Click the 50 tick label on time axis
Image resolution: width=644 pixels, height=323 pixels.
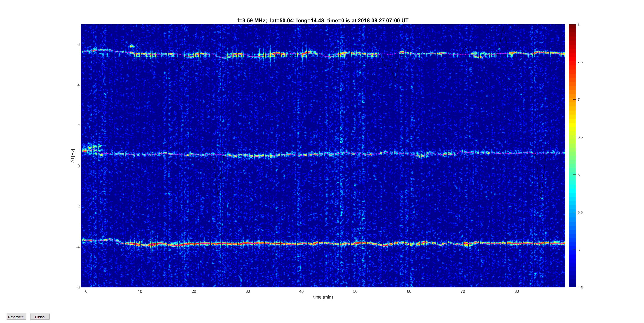355,291
